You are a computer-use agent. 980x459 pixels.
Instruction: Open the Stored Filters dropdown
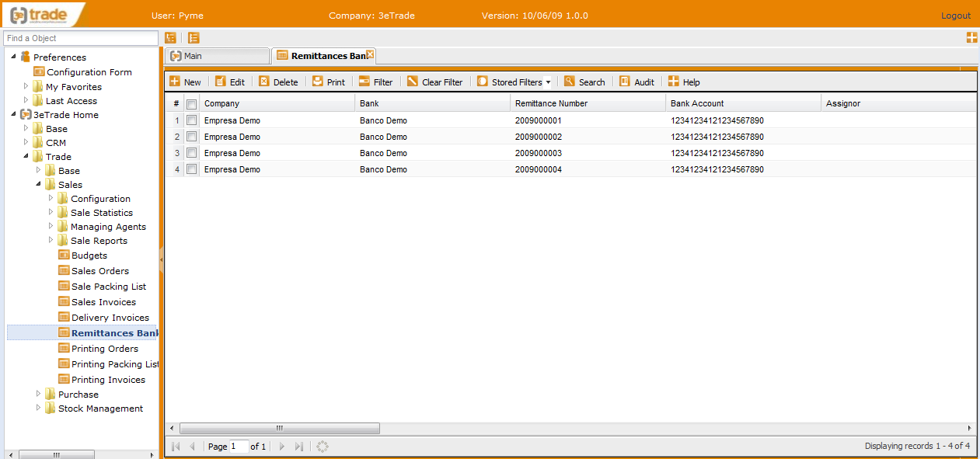(x=514, y=82)
